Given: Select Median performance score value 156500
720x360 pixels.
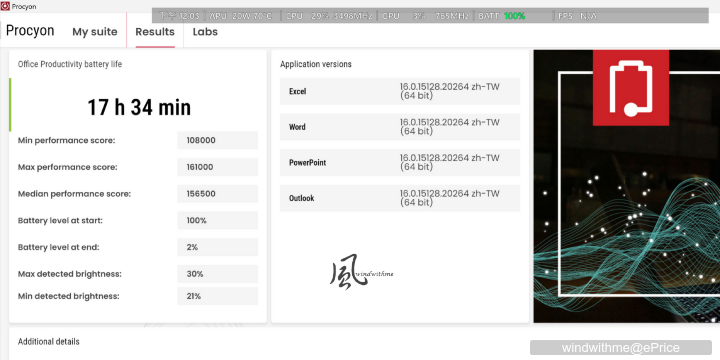Looking at the screenshot, I should pyautogui.click(x=218, y=194).
